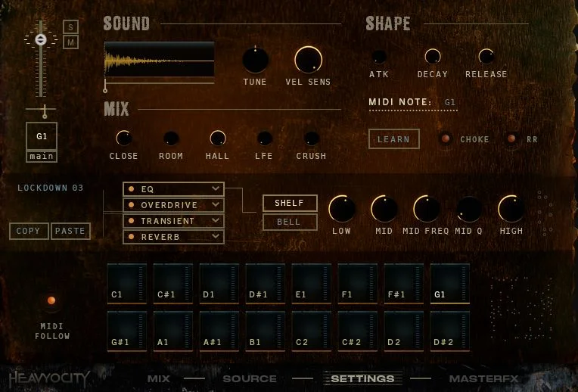The image size is (578, 392).
Task: Expand the EQ effect dropdown arrow
Action: pyautogui.click(x=216, y=188)
